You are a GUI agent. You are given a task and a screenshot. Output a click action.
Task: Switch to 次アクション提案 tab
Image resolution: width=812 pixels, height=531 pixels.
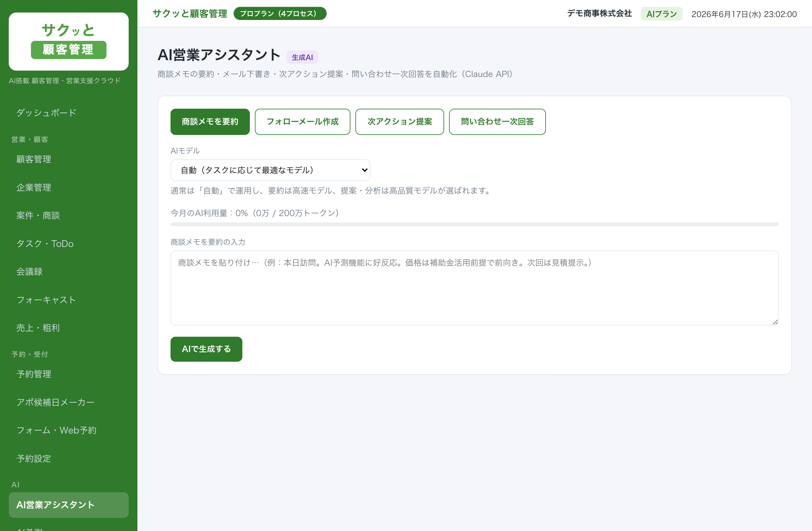click(400, 122)
